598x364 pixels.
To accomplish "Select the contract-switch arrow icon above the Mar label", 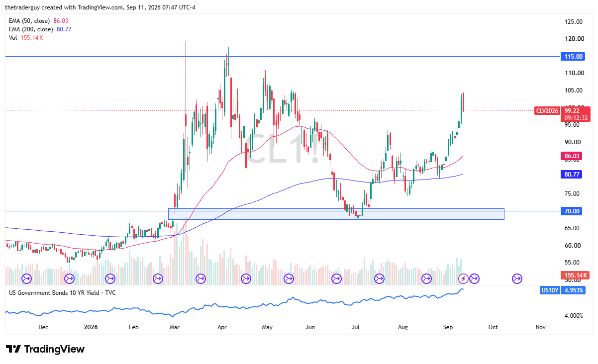I will click(158, 278).
